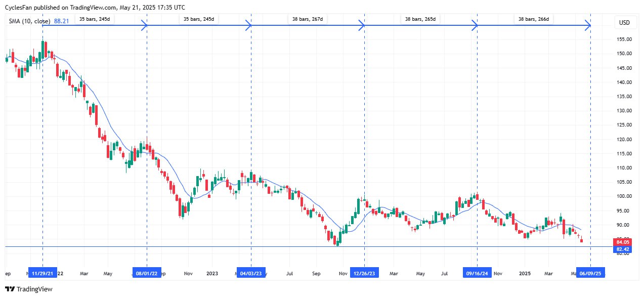This screenshot has height=298, width=644.
Task: Click the 2023 label on time axis
Action: pyautogui.click(x=212, y=273)
